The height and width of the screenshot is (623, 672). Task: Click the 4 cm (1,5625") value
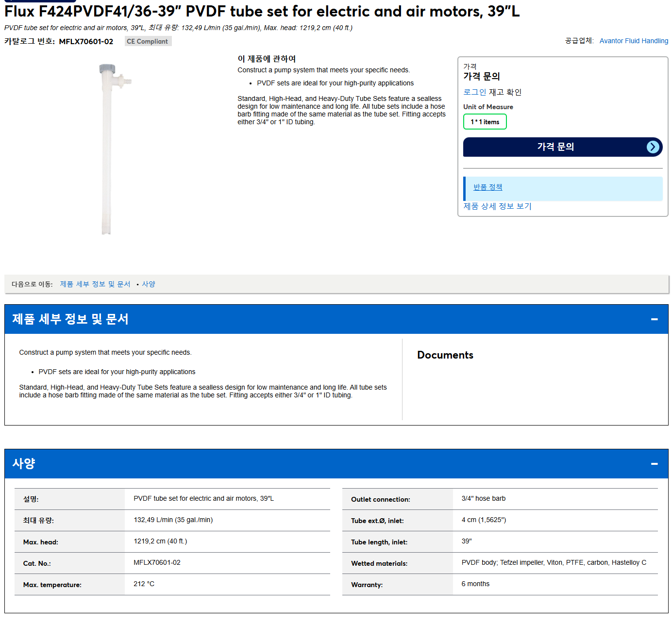click(x=484, y=520)
